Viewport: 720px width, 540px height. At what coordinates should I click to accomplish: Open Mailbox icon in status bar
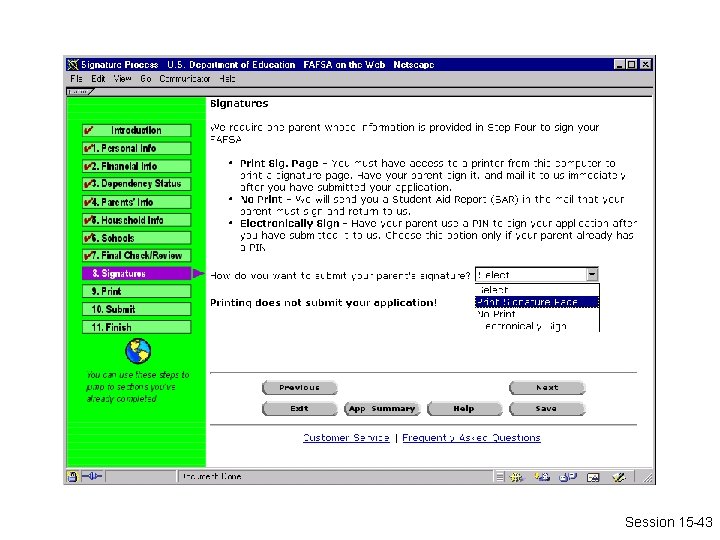pos(542,477)
